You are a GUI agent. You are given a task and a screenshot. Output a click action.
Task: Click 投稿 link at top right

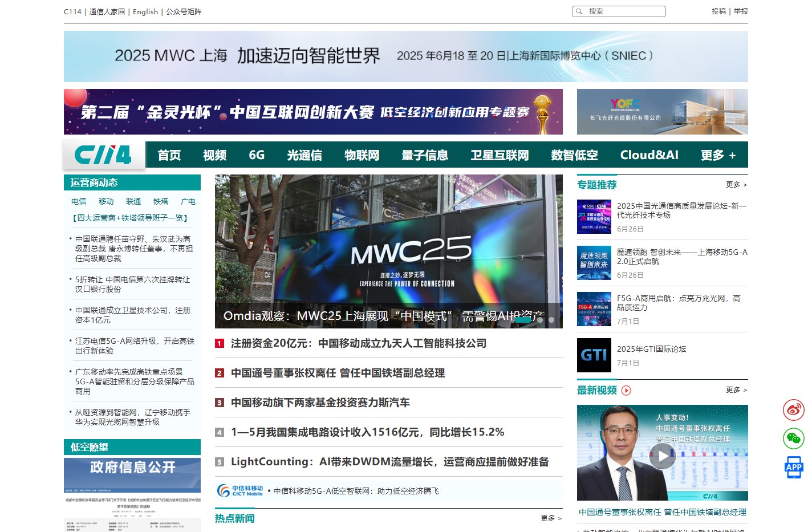click(x=718, y=11)
